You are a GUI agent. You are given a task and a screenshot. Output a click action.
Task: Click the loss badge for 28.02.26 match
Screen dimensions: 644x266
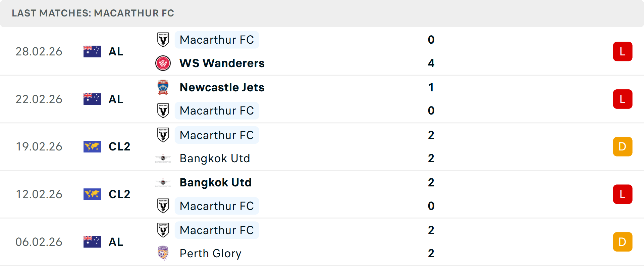[x=623, y=51]
